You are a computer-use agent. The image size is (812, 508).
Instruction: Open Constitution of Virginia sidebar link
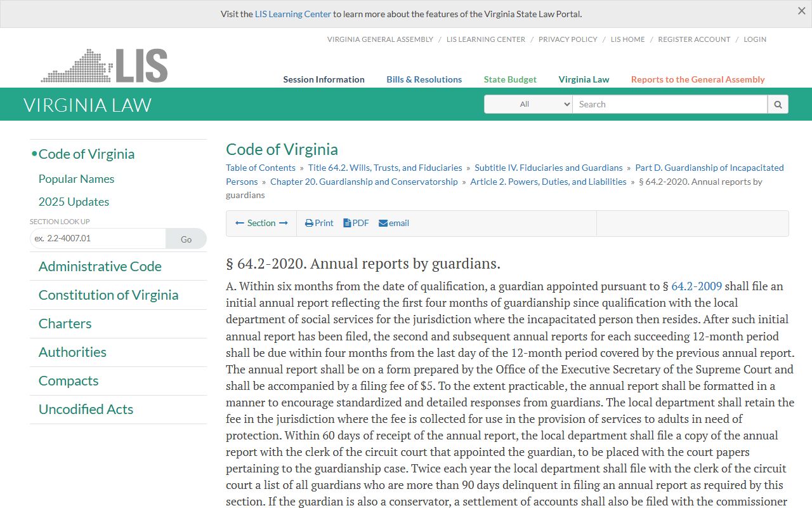(x=108, y=295)
